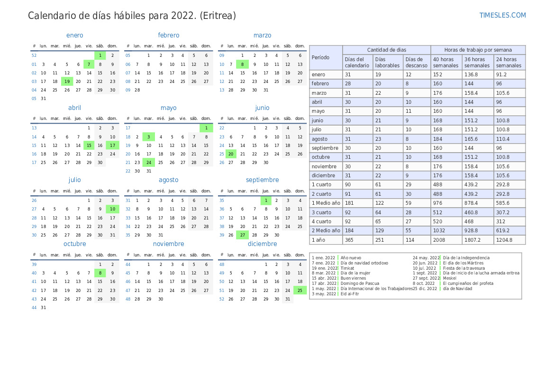554x392 pixels.
Task: Select the 'septiembre' row label in table
Action: pos(325,148)
